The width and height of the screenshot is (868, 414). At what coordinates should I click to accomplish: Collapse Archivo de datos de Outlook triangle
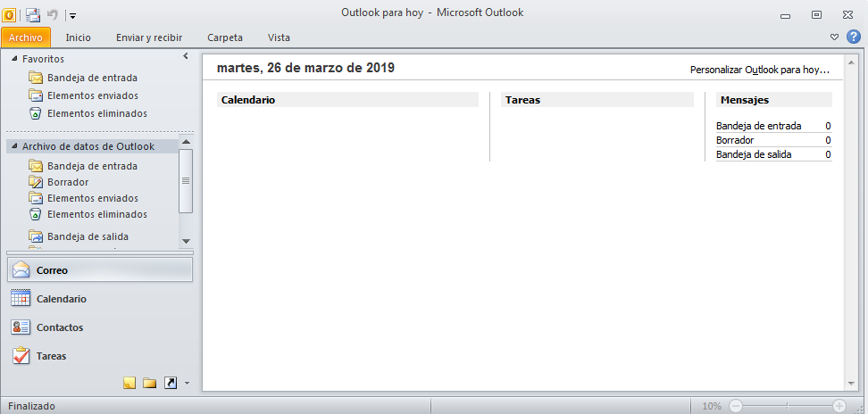pyautogui.click(x=14, y=146)
